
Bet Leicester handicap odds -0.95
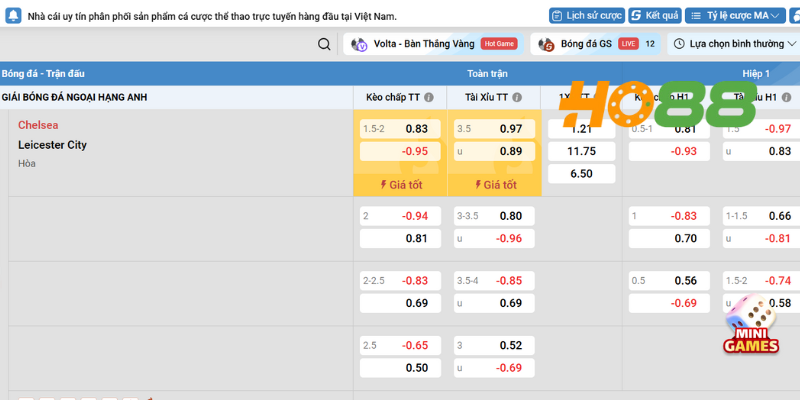click(x=400, y=152)
